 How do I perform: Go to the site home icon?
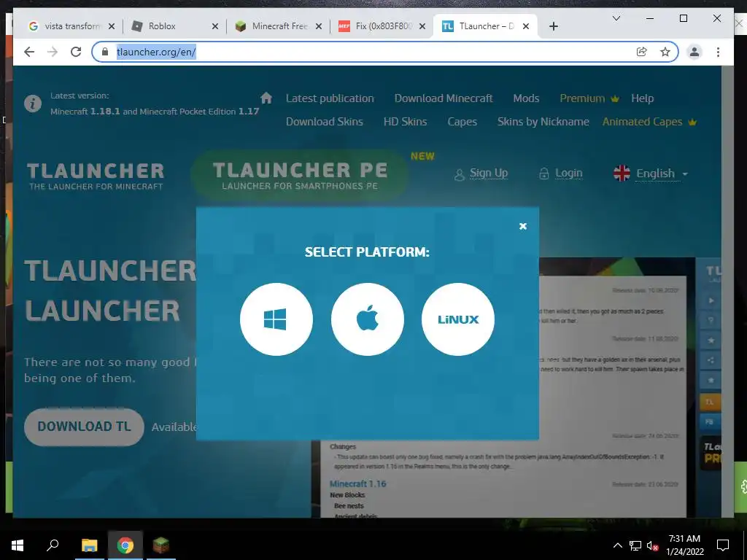click(266, 98)
